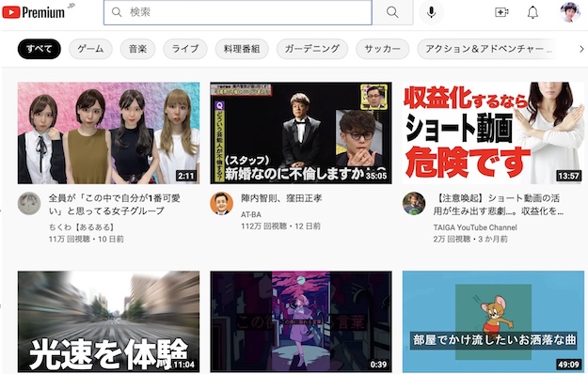Open the notifications bell

tap(532, 12)
